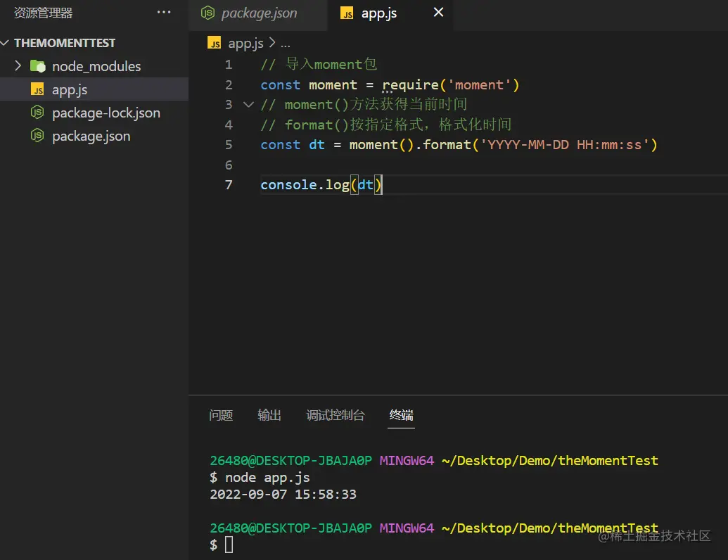Click the JS icon in the breadcrumb bar

point(214,43)
